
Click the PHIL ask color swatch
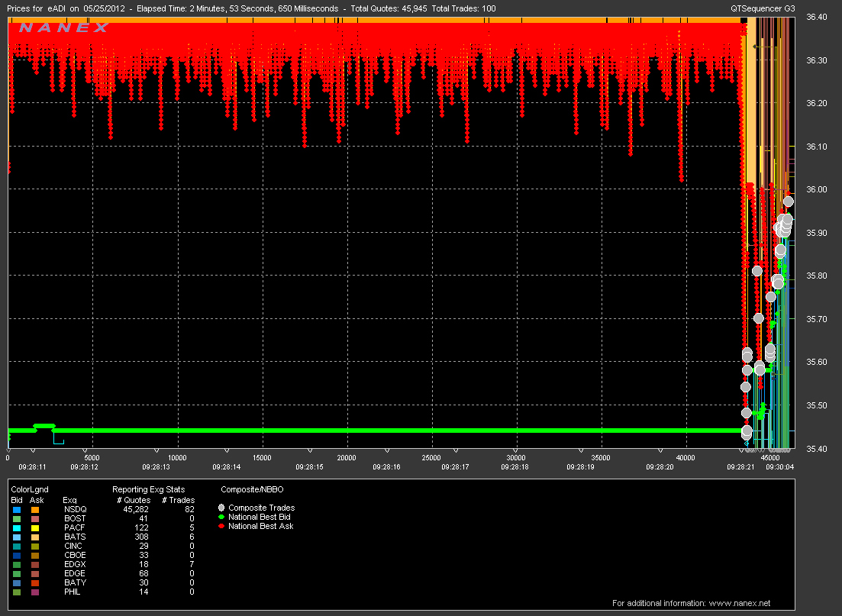35,592
